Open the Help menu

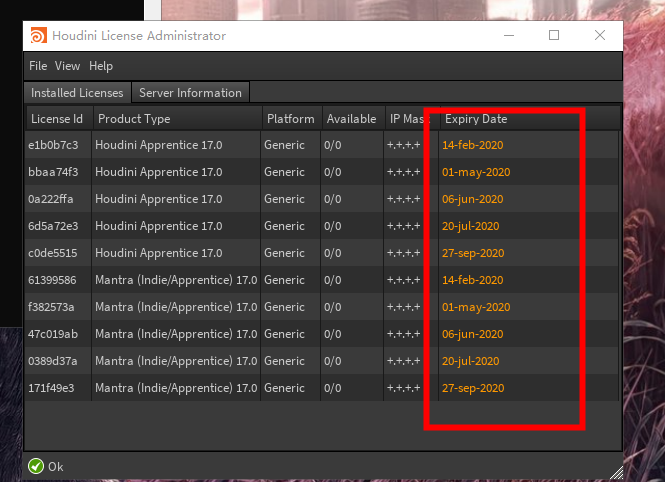pyautogui.click(x=101, y=66)
